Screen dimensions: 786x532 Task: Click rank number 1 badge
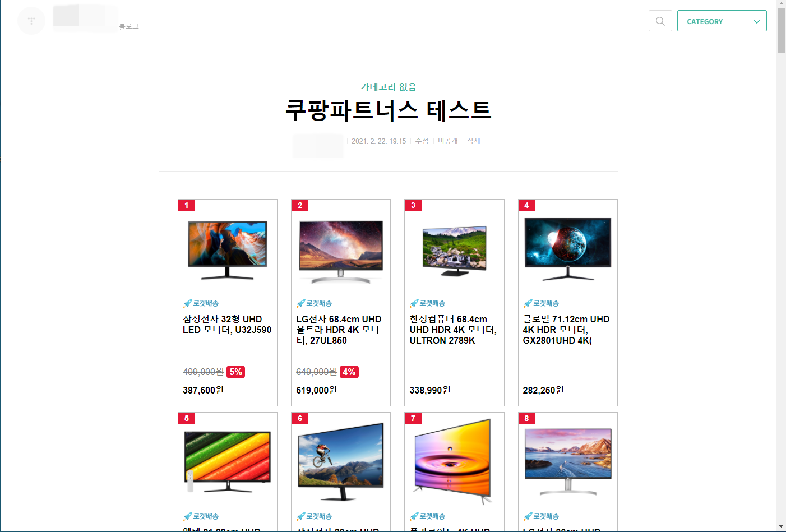pyautogui.click(x=187, y=205)
